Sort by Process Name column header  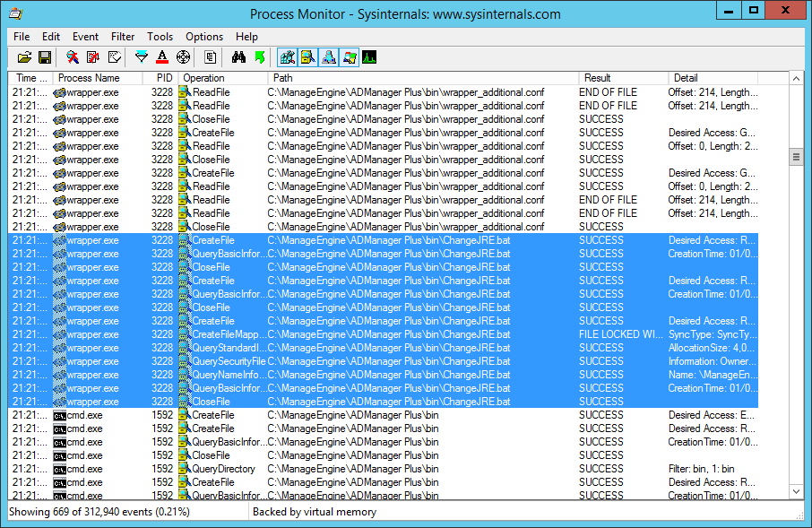tap(98, 78)
